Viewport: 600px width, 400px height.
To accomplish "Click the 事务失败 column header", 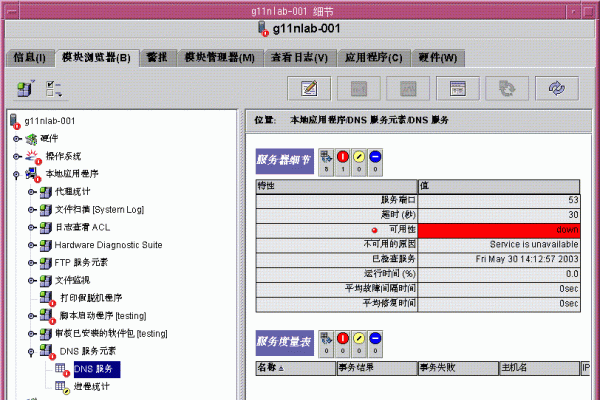I will (458, 368).
